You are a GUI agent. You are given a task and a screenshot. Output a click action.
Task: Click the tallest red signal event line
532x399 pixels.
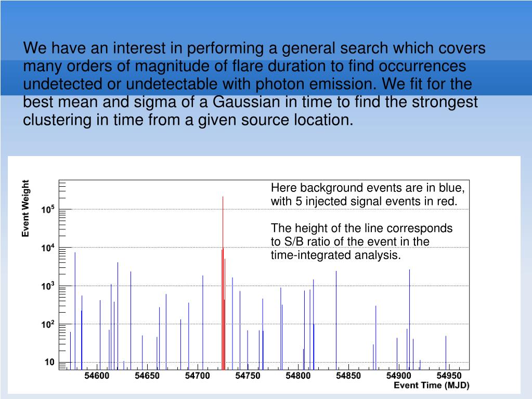(223, 283)
